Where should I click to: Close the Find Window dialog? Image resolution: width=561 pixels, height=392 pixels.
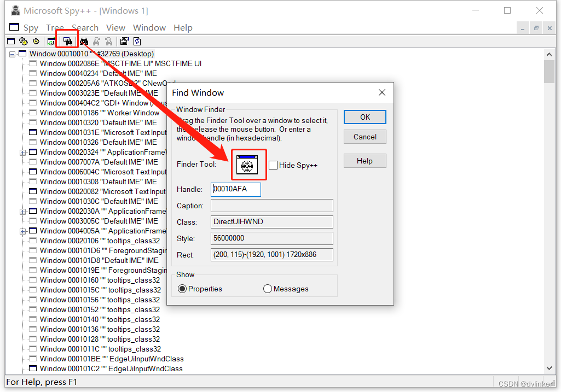(x=381, y=92)
